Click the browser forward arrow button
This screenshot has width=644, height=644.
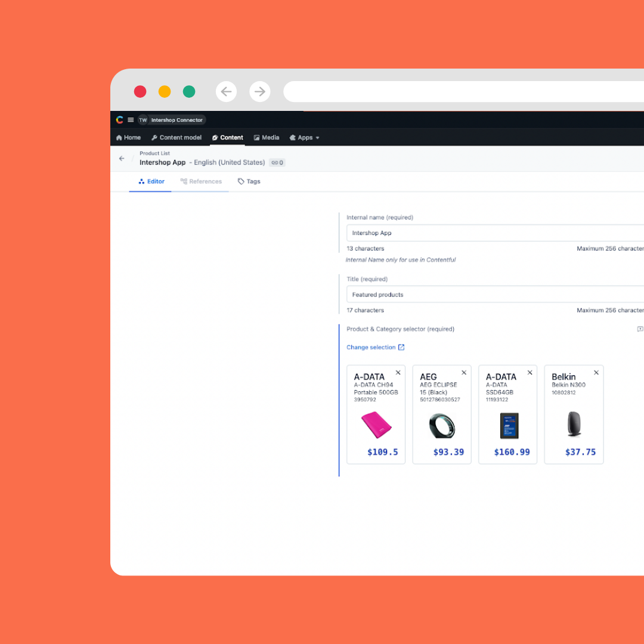[x=260, y=92]
